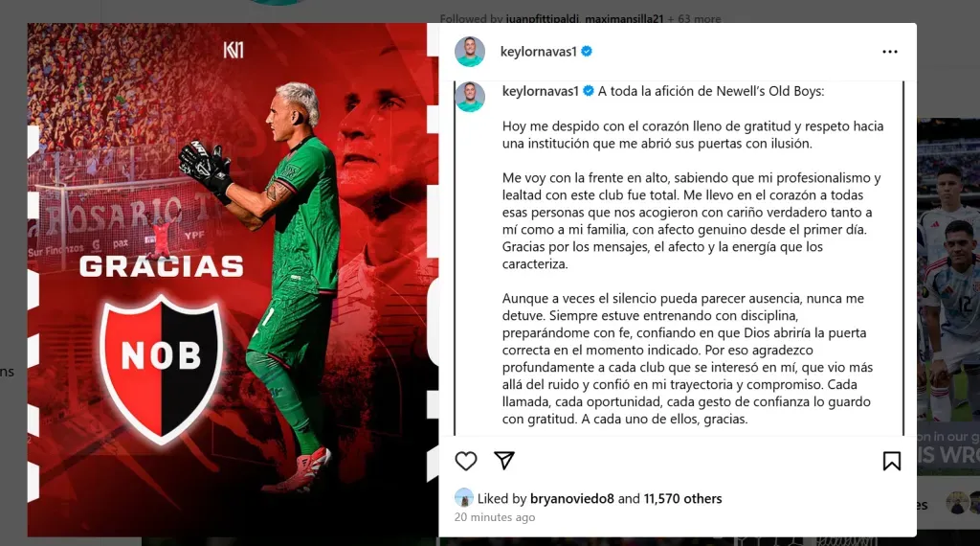Screen dimensions: 980x546
Task: Click the caption scrollbar on the right edge
Action: tap(903, 258)
